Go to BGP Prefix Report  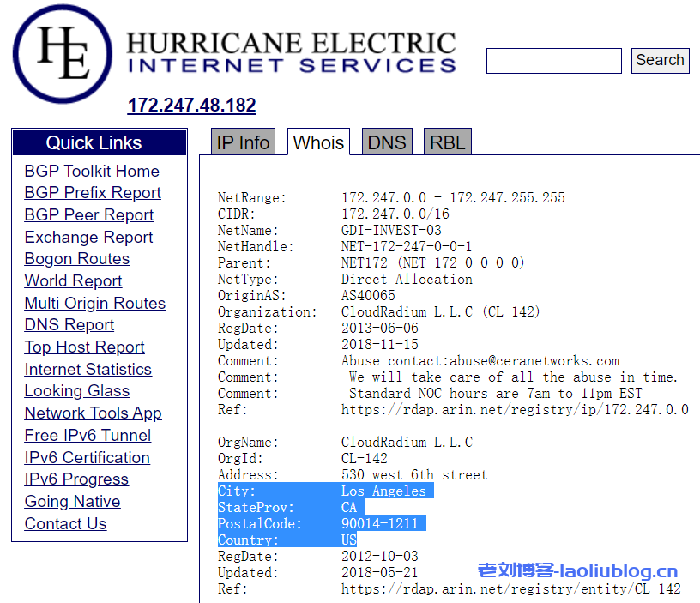[93, 193]
